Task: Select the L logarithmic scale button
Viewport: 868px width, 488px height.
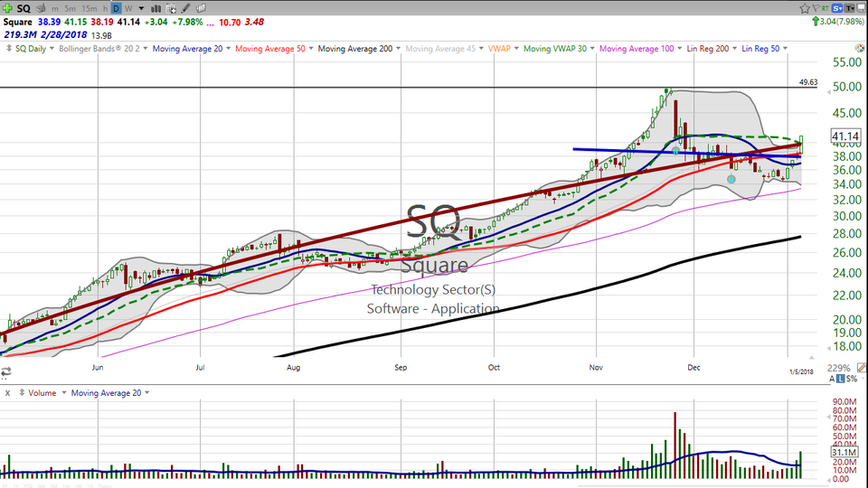Action: pos(841,379)
